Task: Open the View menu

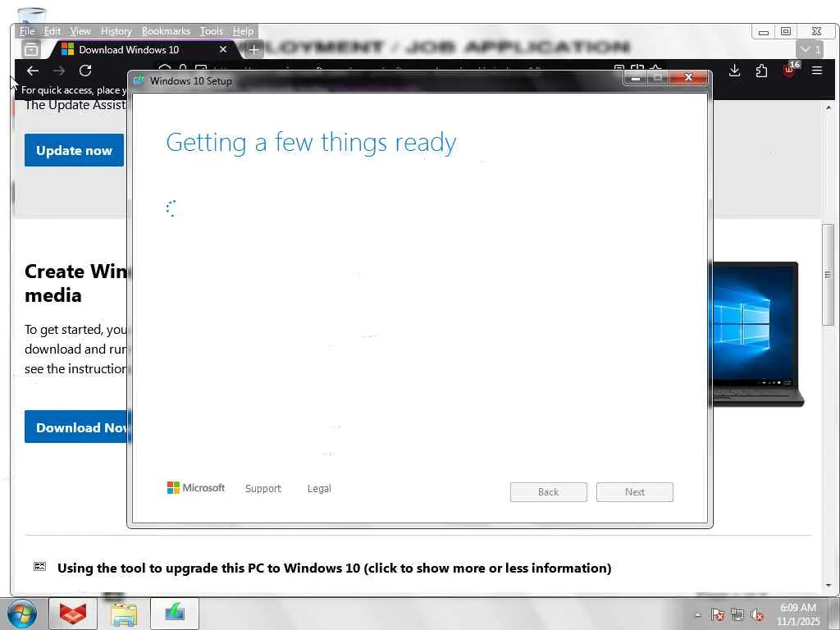Action: [80, 31]
